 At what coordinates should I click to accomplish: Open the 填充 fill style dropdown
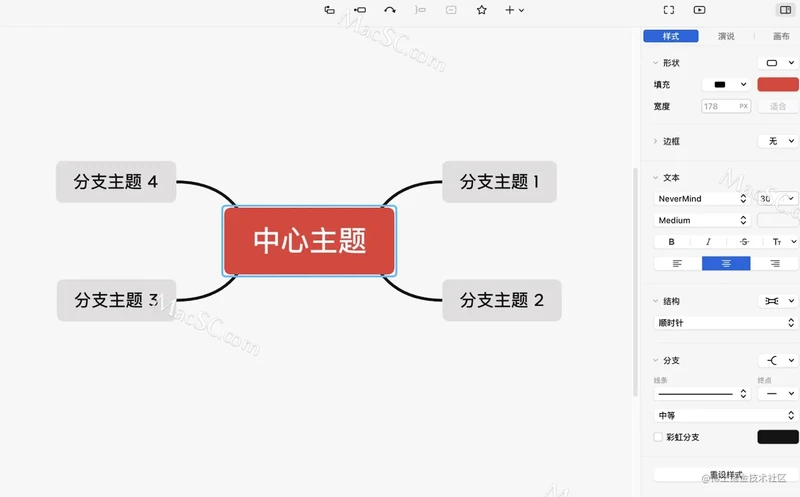(727, 85)
